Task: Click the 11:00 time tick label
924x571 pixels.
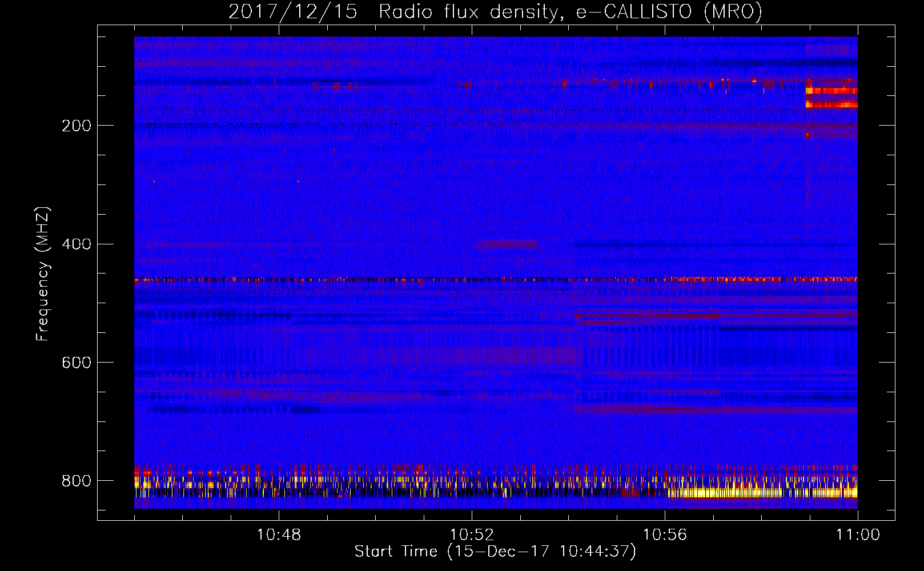Action: (858, 535)
